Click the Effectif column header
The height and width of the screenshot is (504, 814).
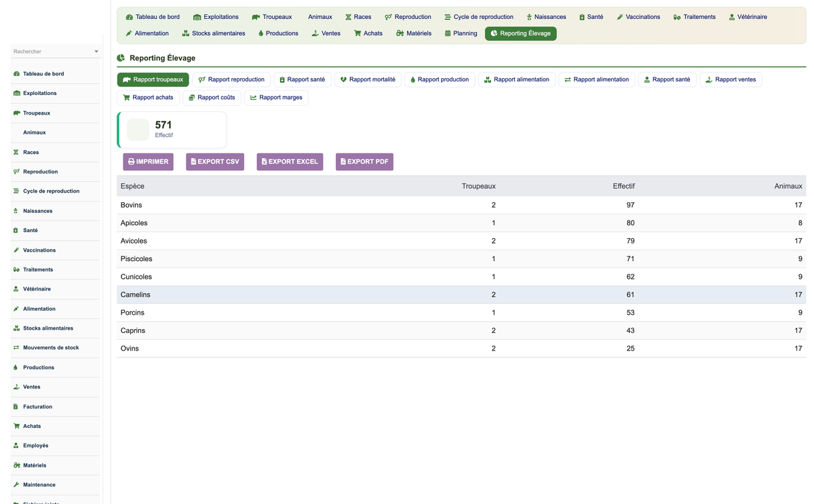623,186
